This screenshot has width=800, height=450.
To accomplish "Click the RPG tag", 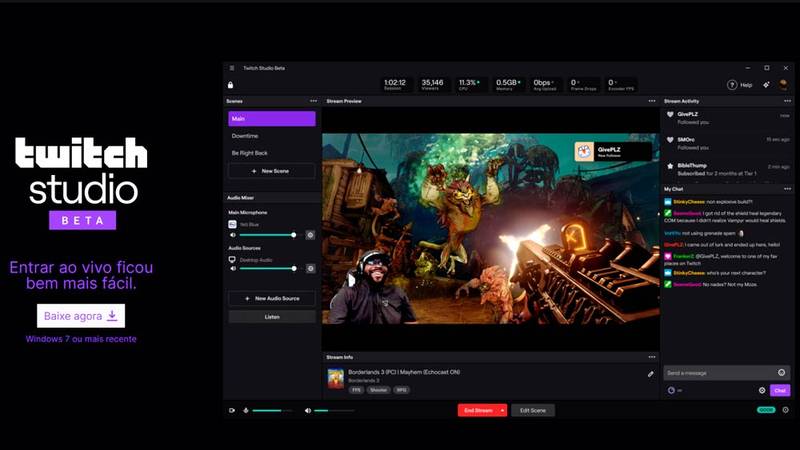I will 402,390.
